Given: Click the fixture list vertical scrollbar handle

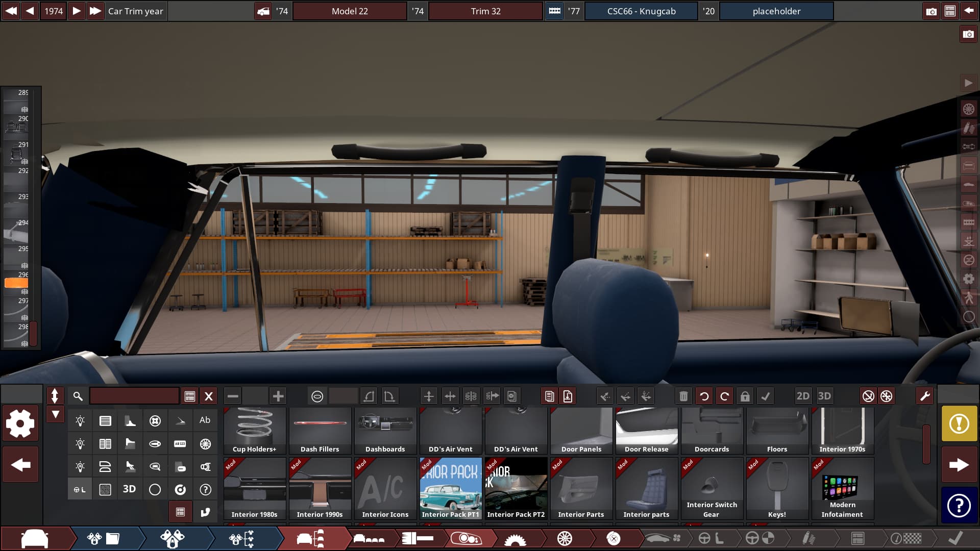Looking at the screenshot, I should pyautogui.click(x=926, y=444).
